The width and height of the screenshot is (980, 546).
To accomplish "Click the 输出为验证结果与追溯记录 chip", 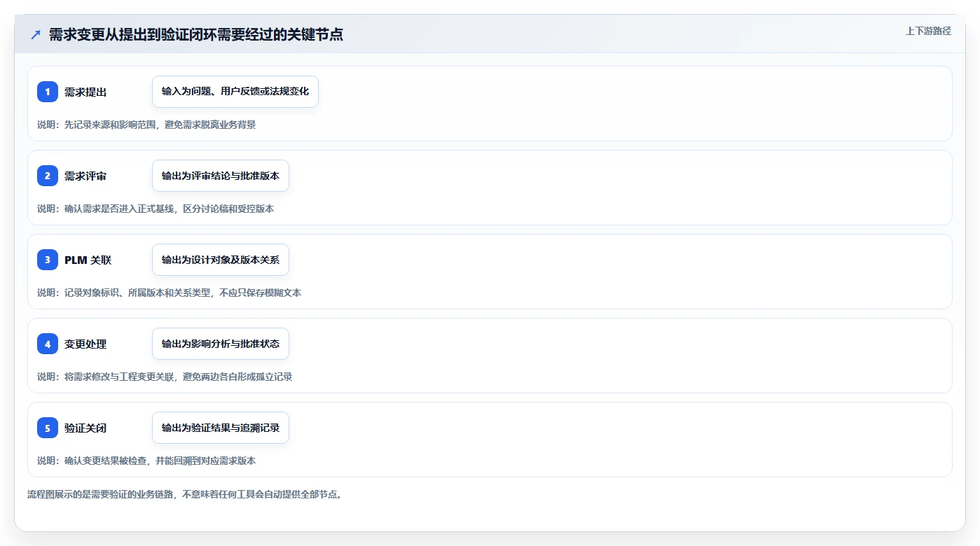I will 221,428.
